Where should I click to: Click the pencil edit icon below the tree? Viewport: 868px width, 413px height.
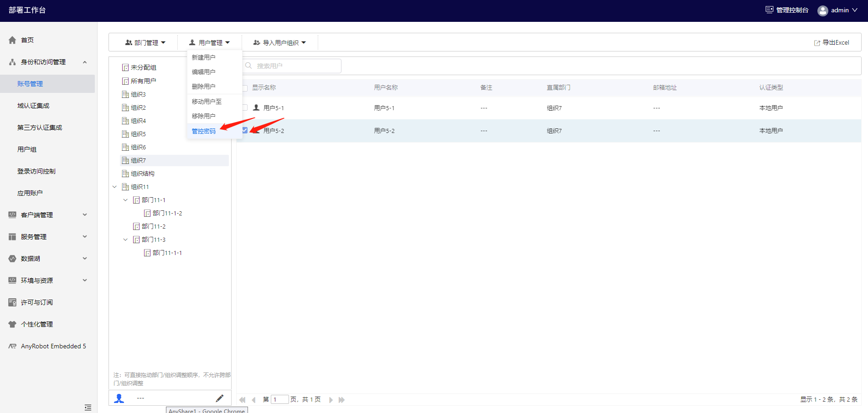219,398
